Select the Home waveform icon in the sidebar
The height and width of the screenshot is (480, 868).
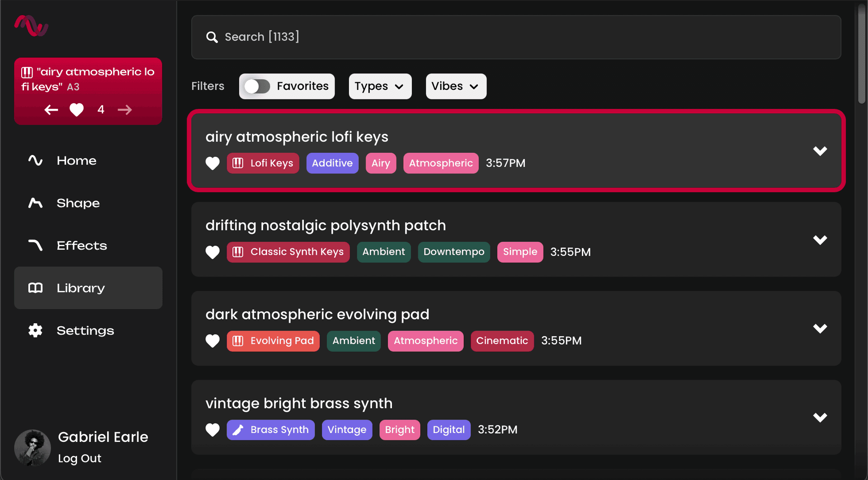(35, 160)
